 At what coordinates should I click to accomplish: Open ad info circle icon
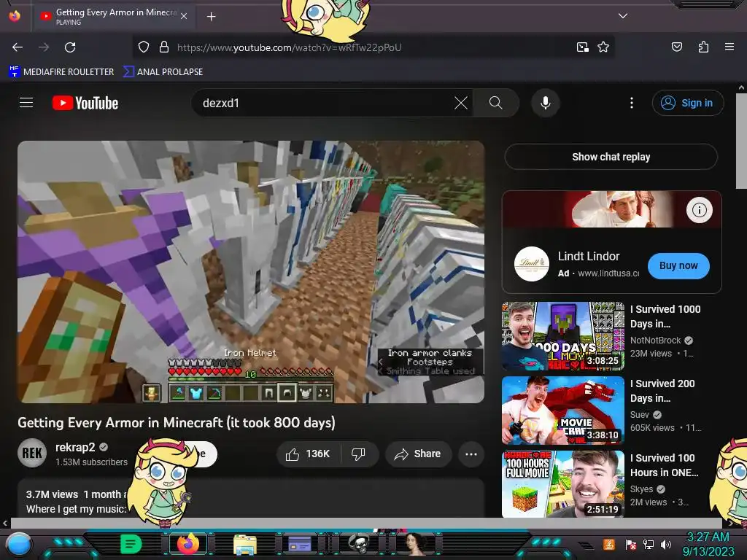pyautogui.click(x=699, y=209)
